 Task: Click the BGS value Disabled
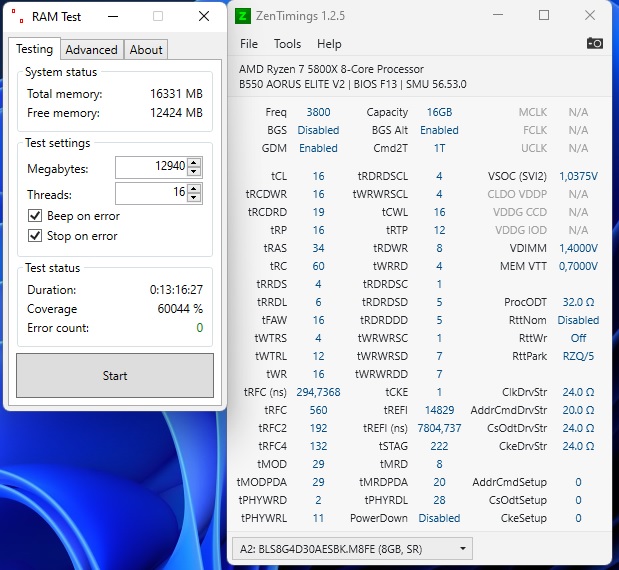pyautogui.click(x=318, y=130)
